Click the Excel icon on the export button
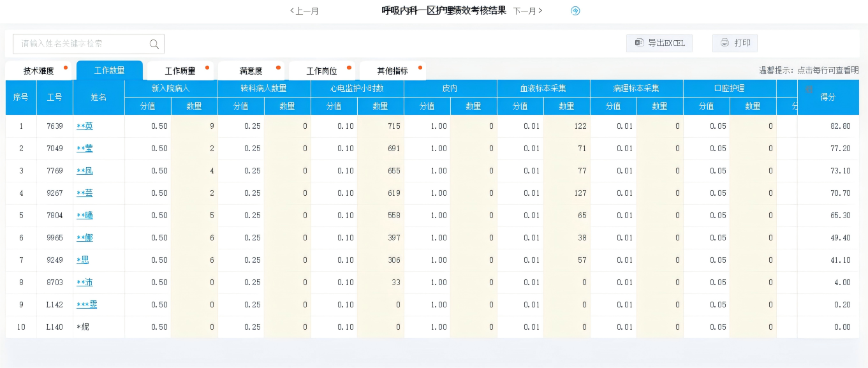868x368 pixels. tap(638, 43)
